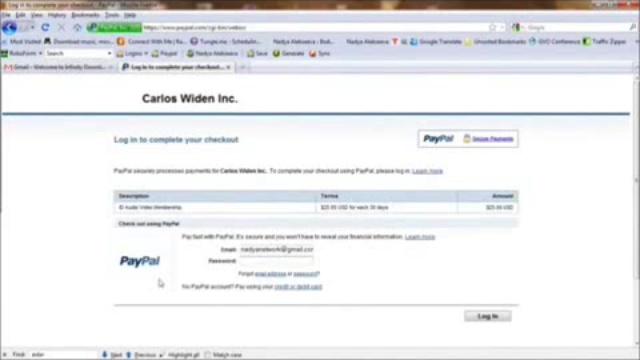Close the Log in to complete checkout tab
This screenshot has height=360, width=640.
pos(229,67)
